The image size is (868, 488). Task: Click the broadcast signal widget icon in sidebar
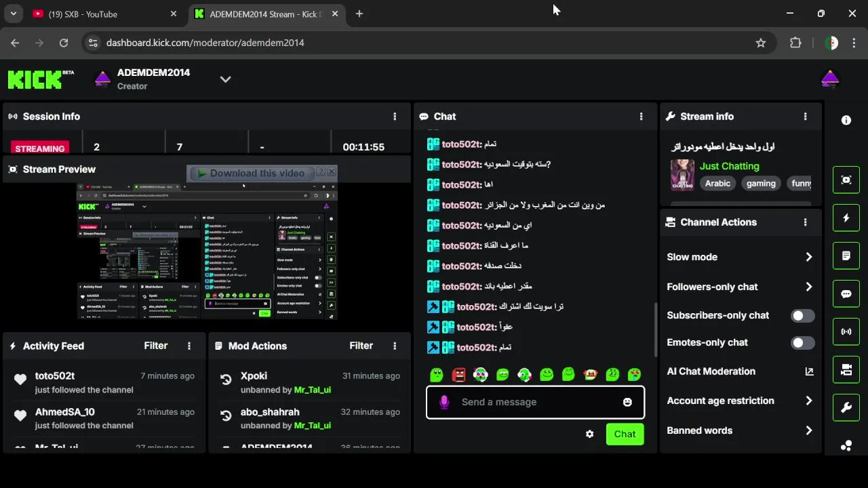click(x=846, y=331)
